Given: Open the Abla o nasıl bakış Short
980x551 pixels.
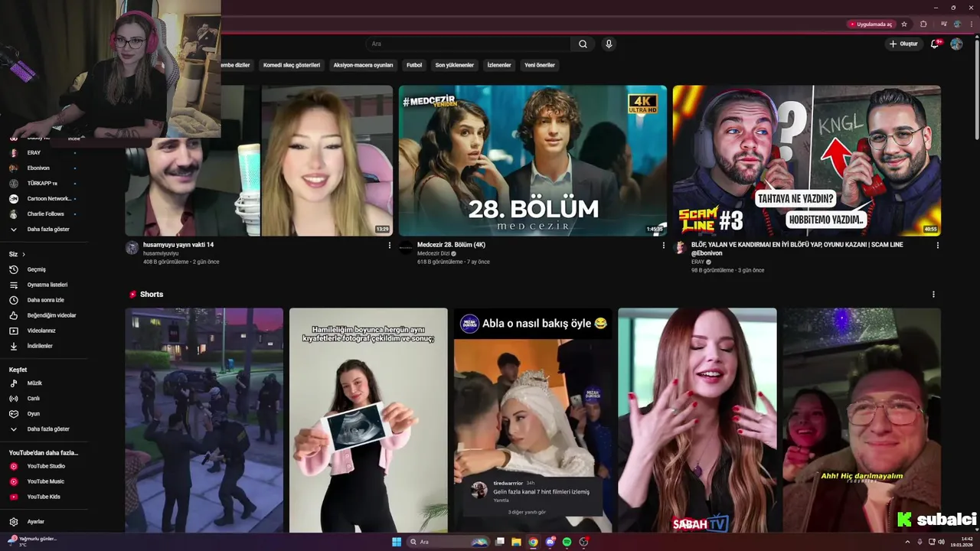Looking at the screenshot, I should 533,420.
